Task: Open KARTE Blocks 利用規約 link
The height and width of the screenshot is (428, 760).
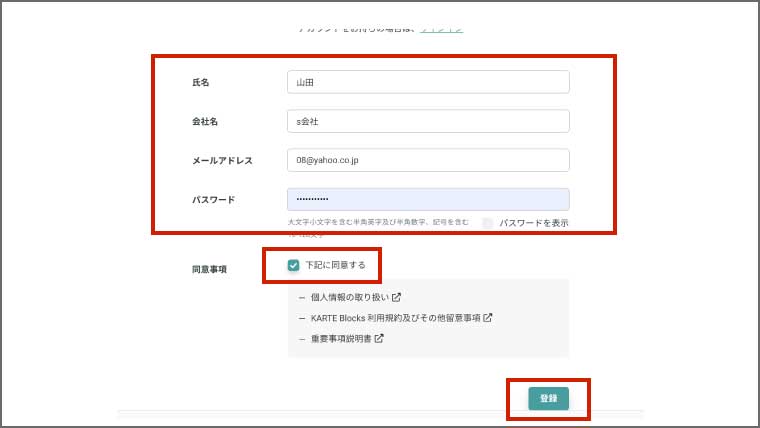Action: (x=396, y=318)
